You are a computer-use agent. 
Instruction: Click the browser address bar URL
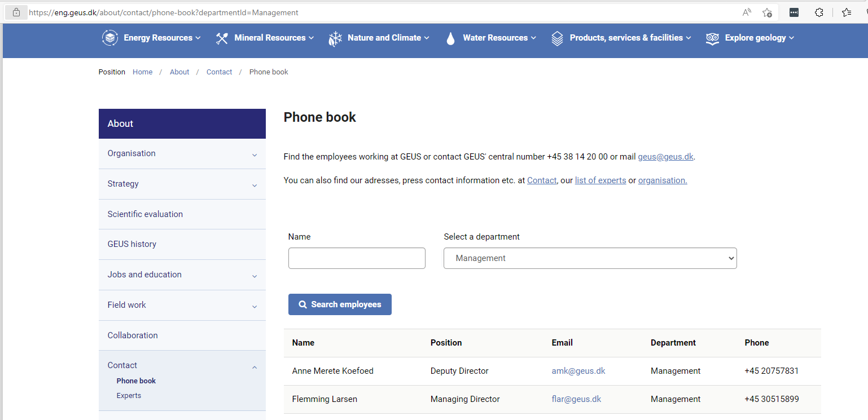pyautogui.click(x=164, y=12)
